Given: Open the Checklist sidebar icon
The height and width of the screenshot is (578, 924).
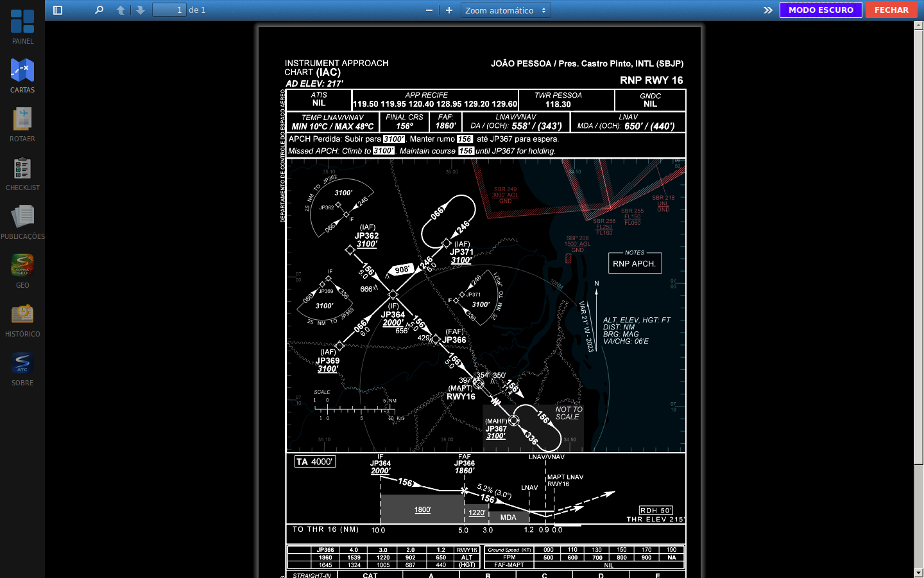Looking at the screenshot, I should (x=22, y=173).
